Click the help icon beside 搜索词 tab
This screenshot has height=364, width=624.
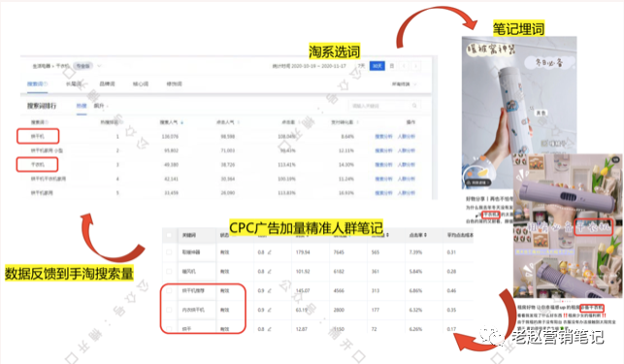coord(46,83)
